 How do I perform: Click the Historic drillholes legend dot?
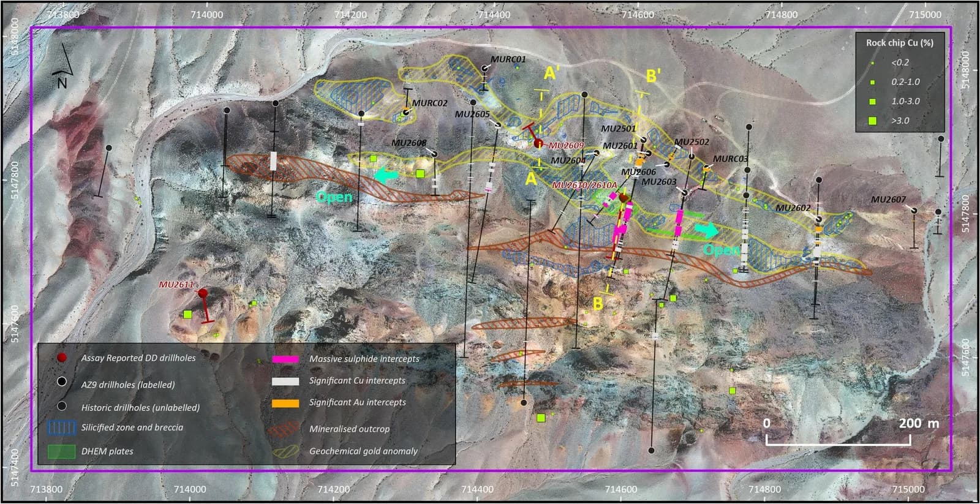coord(61,405)
